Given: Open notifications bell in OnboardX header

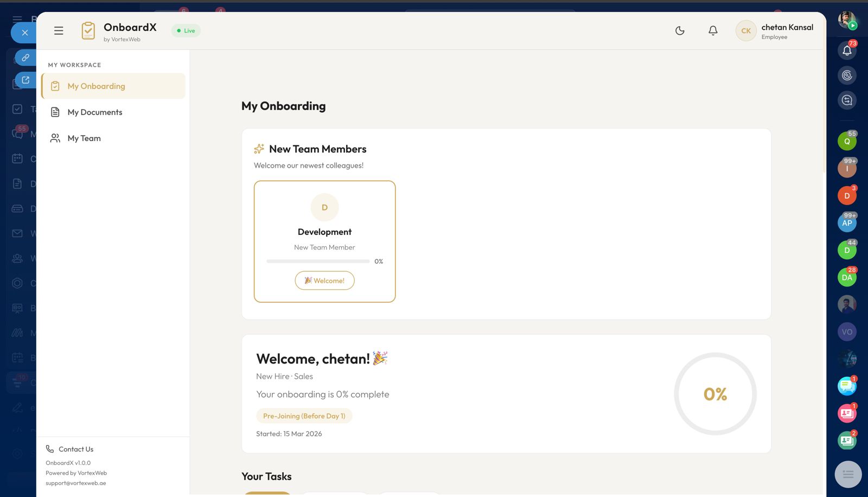Looking at the screenshot, I should click(x=713, y=31).
